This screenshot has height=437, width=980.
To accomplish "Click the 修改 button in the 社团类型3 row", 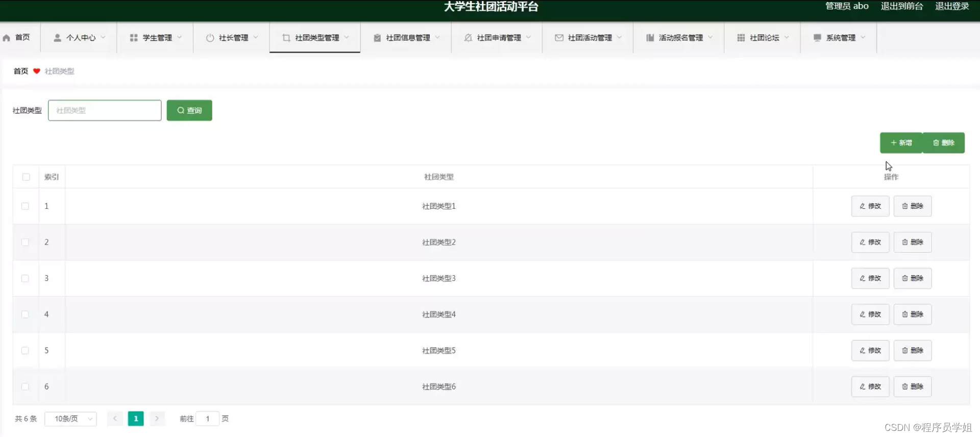I will click(x=870, y=278).
